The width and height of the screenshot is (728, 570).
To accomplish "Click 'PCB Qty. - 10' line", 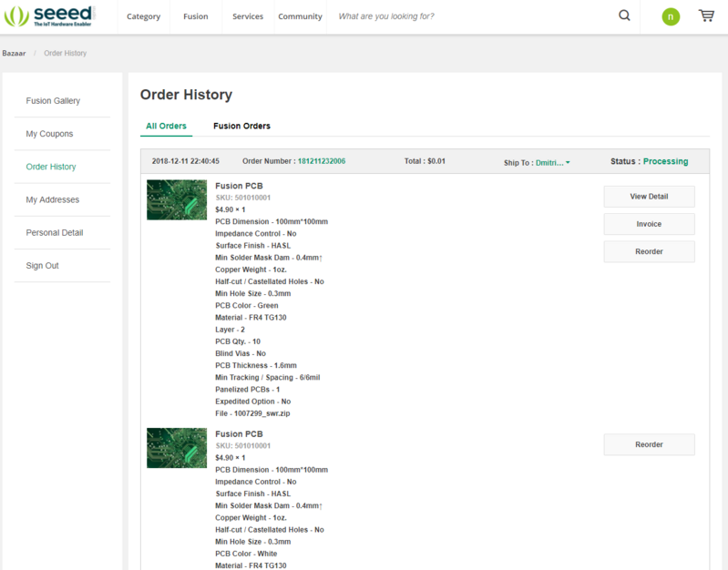I will (x=238, y=341).
